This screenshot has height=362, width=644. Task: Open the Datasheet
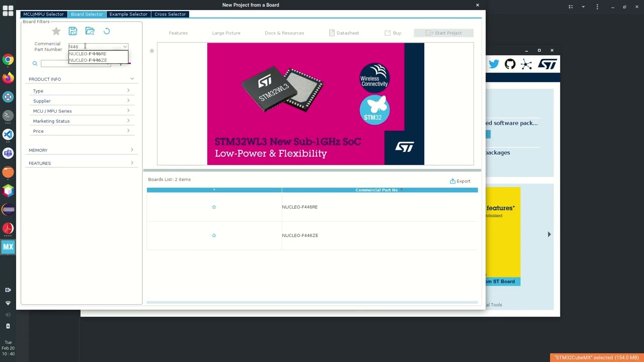coord(344,33)
